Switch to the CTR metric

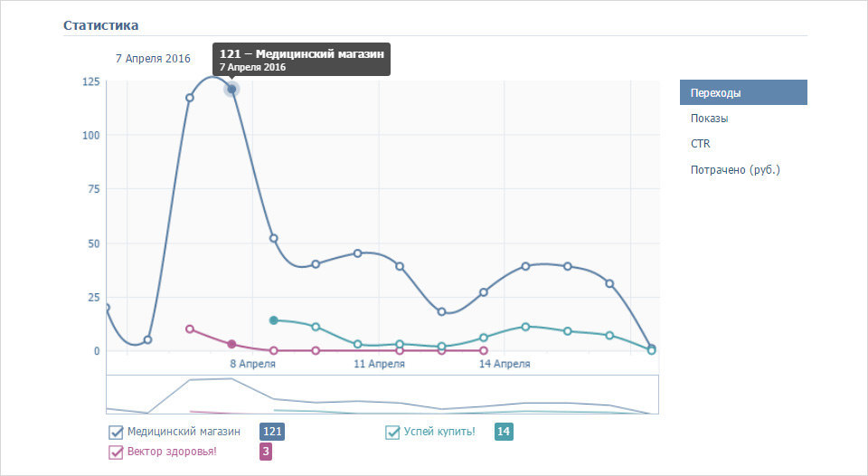point(700,144)
